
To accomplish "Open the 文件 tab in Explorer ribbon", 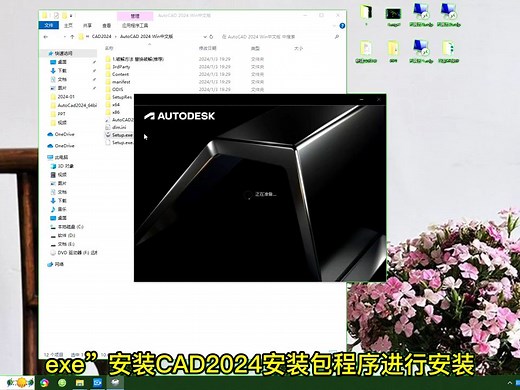I will (49, 25).
